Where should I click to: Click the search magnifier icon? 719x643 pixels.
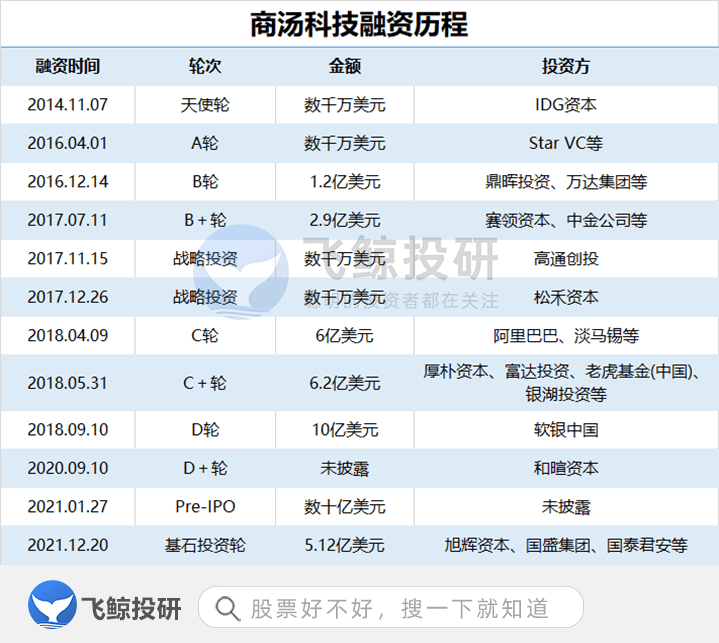[x=227, y=609]
